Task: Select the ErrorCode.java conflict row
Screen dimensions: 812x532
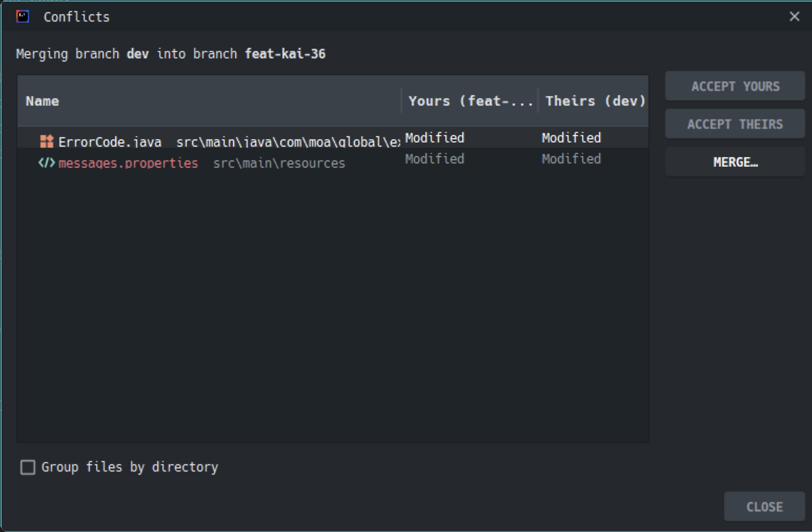Action: point(110,142)
